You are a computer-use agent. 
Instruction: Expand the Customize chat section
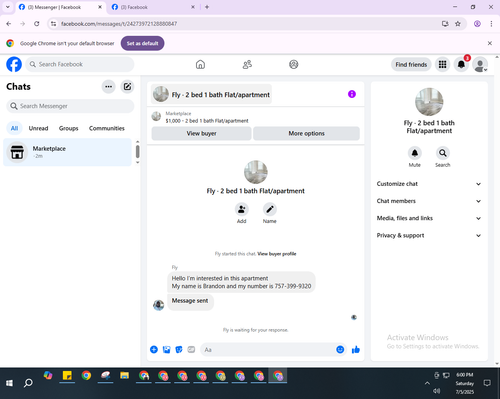click(x=429, y=184)
